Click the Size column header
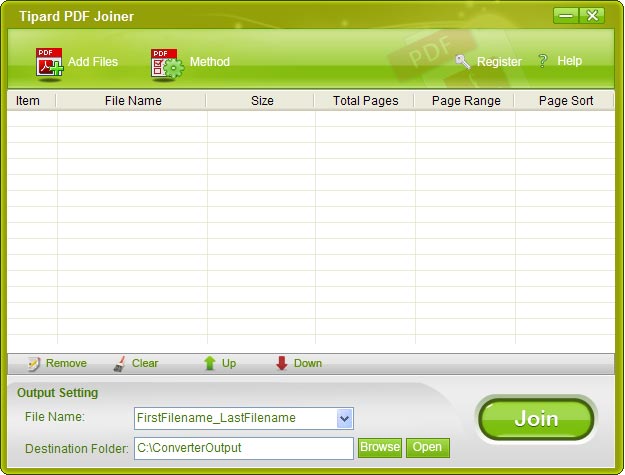Screen dimensions: 625x475 (261, 101)
